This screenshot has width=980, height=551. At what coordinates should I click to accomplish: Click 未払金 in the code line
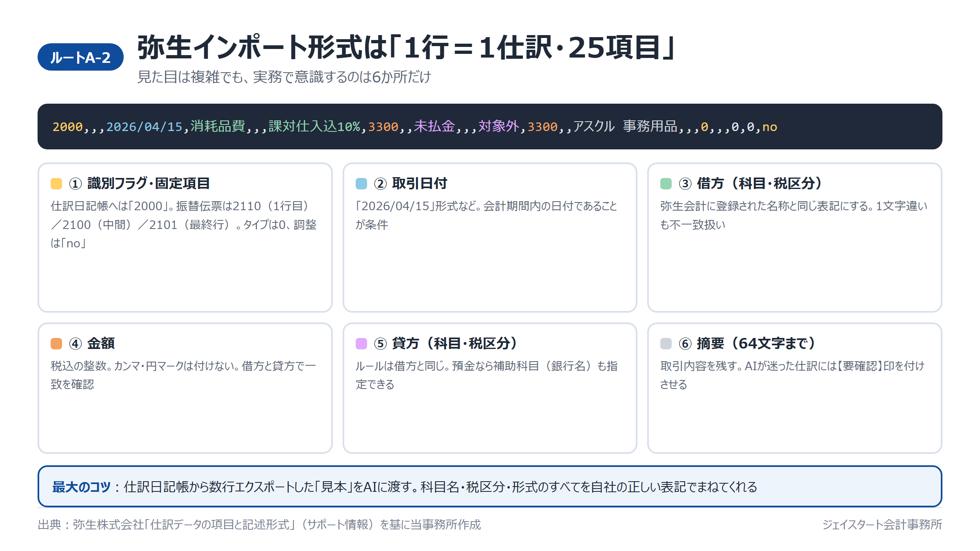434,127
